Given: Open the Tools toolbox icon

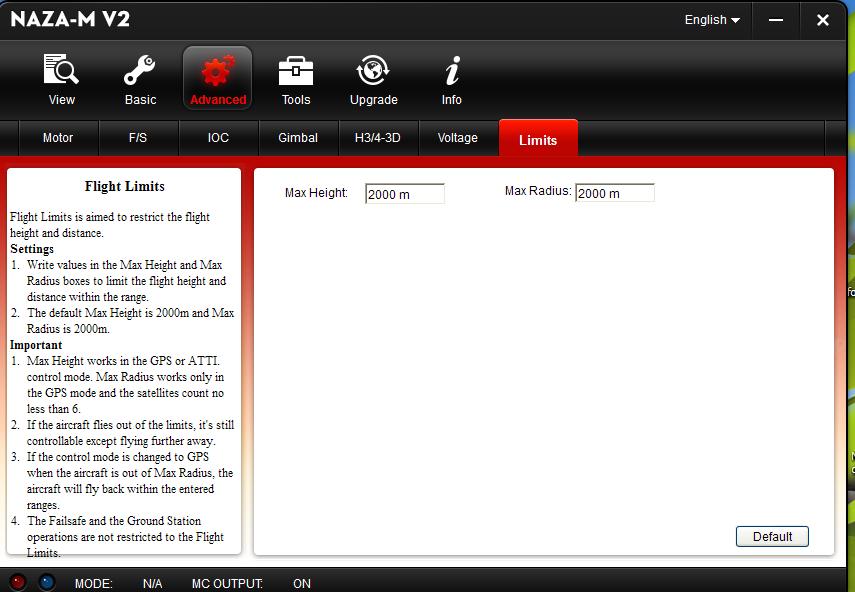Looking at the screenshot, I should click(295, 73).
